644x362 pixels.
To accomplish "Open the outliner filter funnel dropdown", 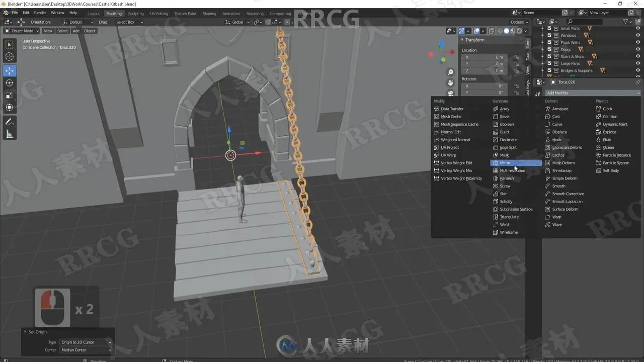I will 627,22.
